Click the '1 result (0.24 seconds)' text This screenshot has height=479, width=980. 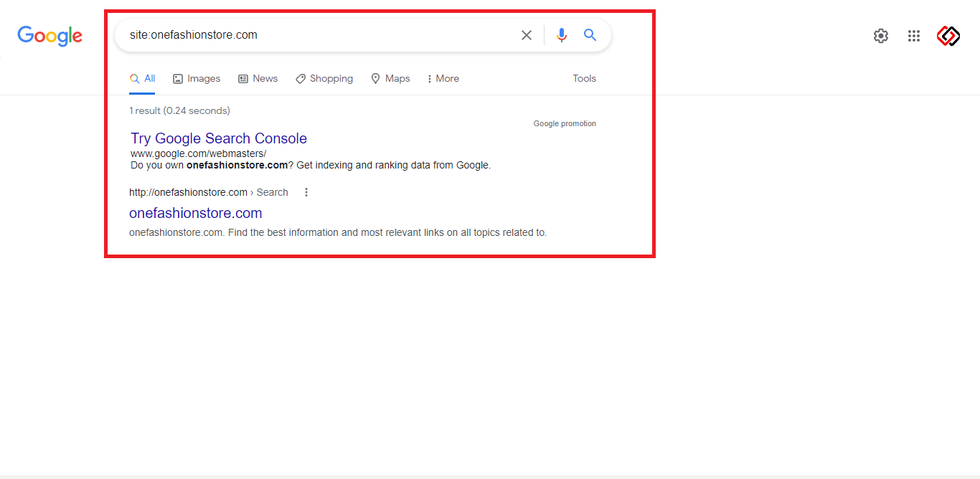pos(179,110)
